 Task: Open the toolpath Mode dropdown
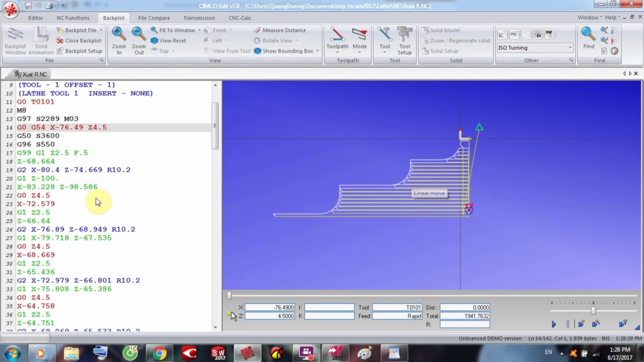pos(359,40)
